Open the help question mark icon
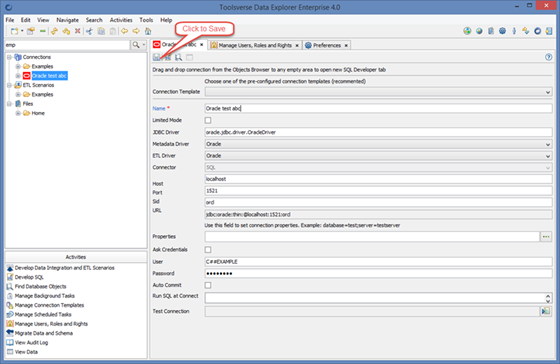560x364 pixels. coord(549,57)
